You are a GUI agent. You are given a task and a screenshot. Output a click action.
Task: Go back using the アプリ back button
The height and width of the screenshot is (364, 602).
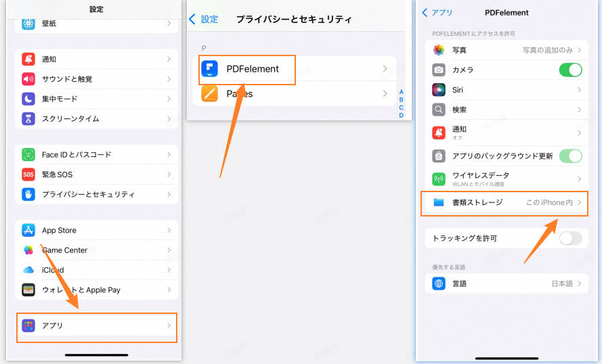[x=437, y=13]
